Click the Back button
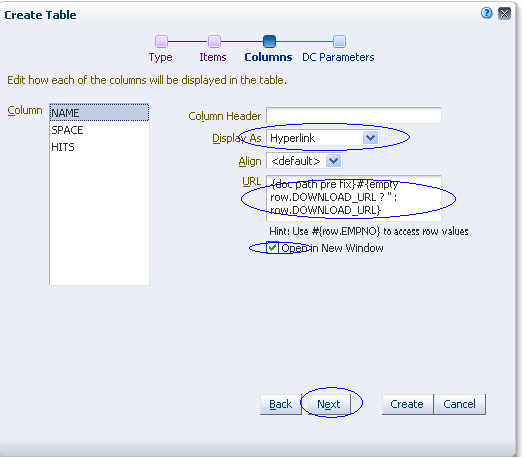This screenshot has height=458, width=524. tap(280, 404)
